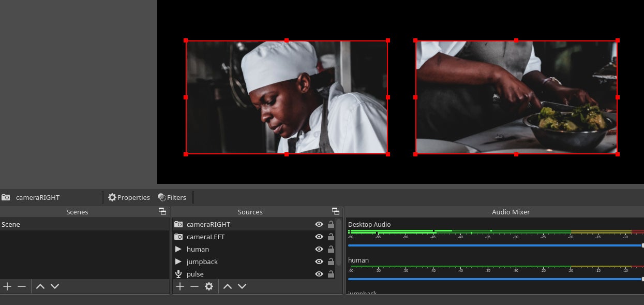Add a new source in the Sources panel
This screenshot has height=305, width=644.
coord(179,286)
